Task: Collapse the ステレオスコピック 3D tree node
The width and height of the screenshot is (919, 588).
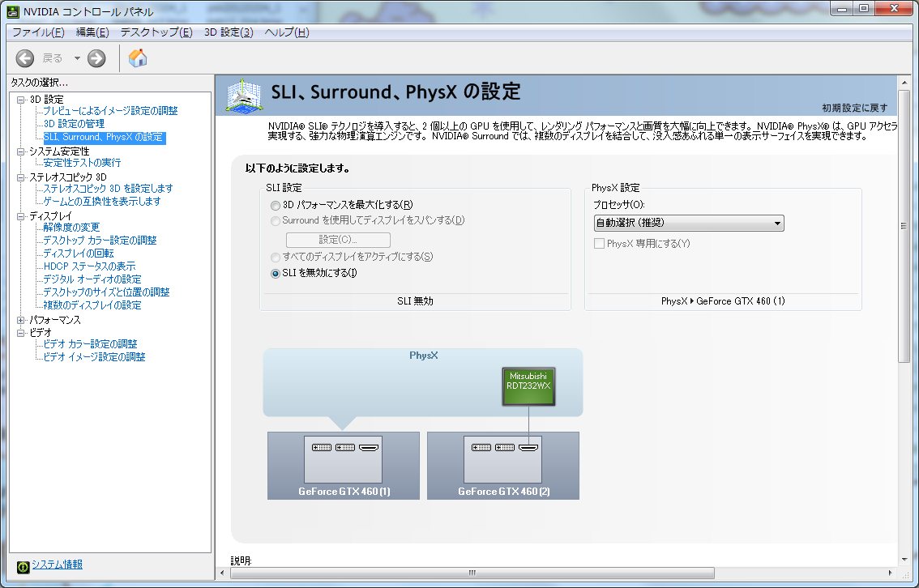Action: coord(21,177)
